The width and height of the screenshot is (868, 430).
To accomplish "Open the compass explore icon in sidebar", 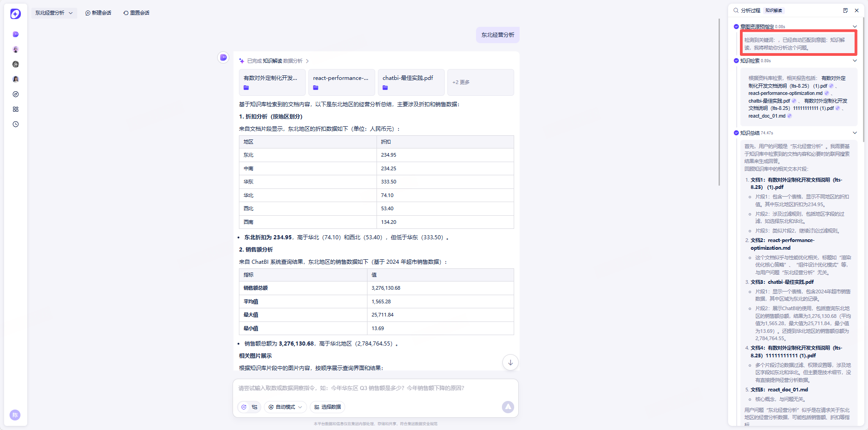I will click(15, 94).
